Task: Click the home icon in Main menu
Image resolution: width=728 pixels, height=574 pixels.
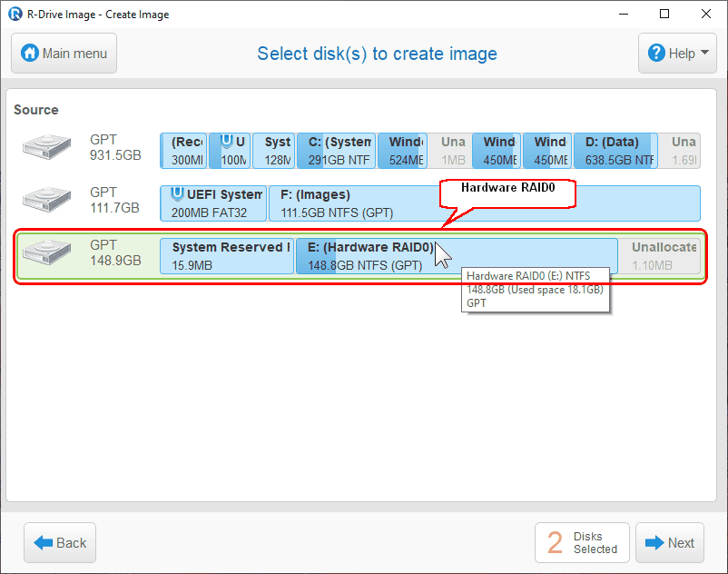Action: click(x=30, y=53)
